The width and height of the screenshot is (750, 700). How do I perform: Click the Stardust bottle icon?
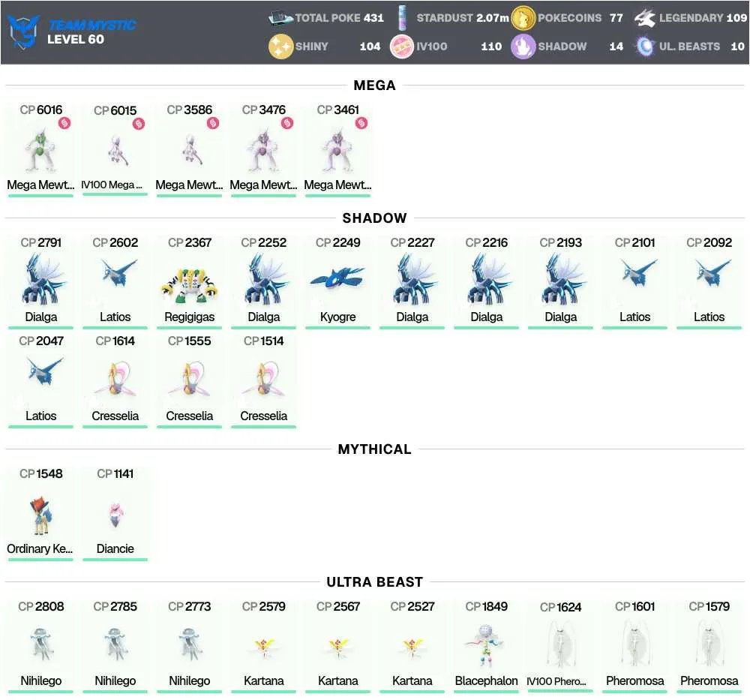[x=402, y=18]
